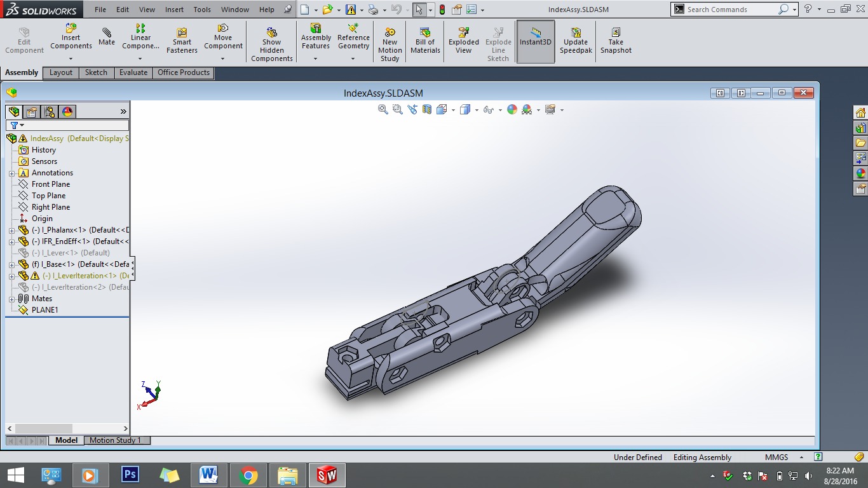Click Zoom to Area magnifier icon

point(398,109)
